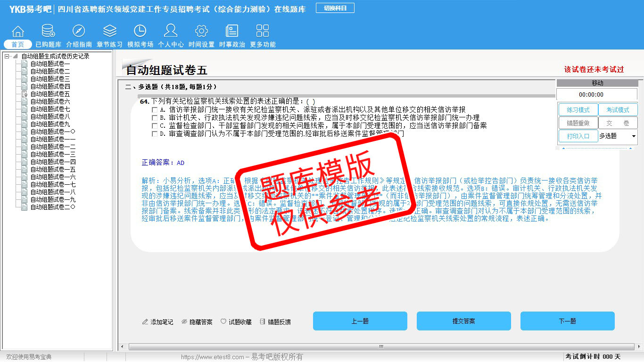Click the document icon beside 自动组题试卷五
The height and width of the screenshot is (362, 644).
point(25,94)
